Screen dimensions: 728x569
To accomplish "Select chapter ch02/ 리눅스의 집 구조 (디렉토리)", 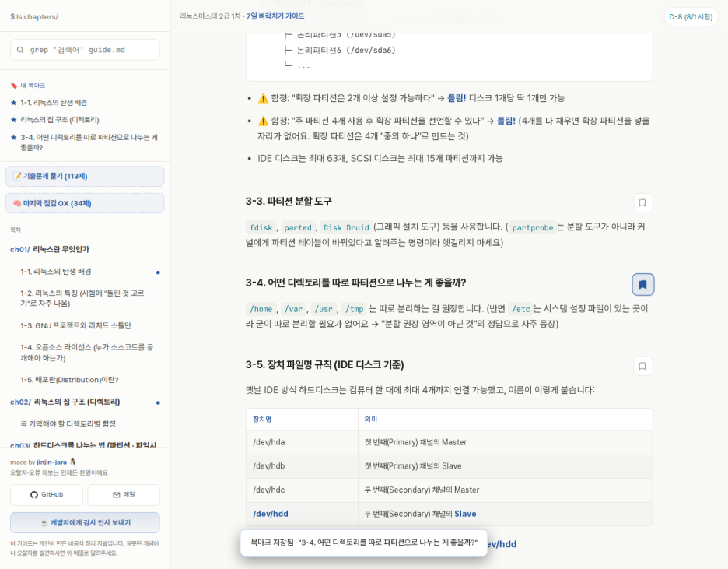I will [65, 402].
